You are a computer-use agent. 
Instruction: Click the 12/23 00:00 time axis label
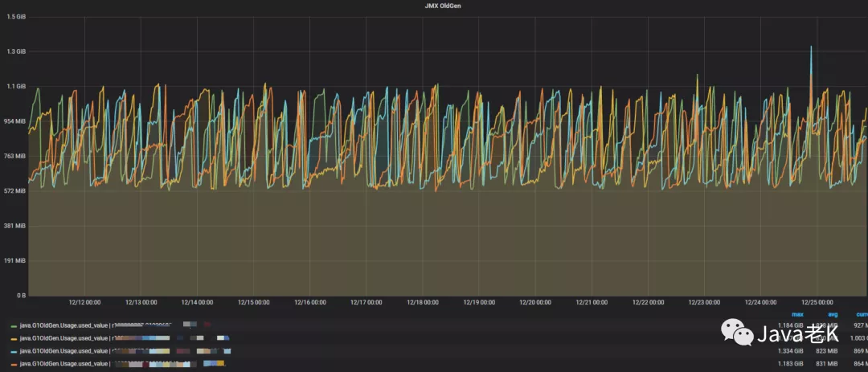[x=704, y=303]
